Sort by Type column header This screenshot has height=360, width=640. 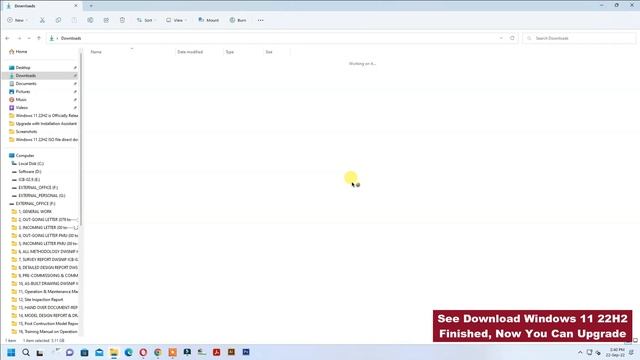pos(230,52)
